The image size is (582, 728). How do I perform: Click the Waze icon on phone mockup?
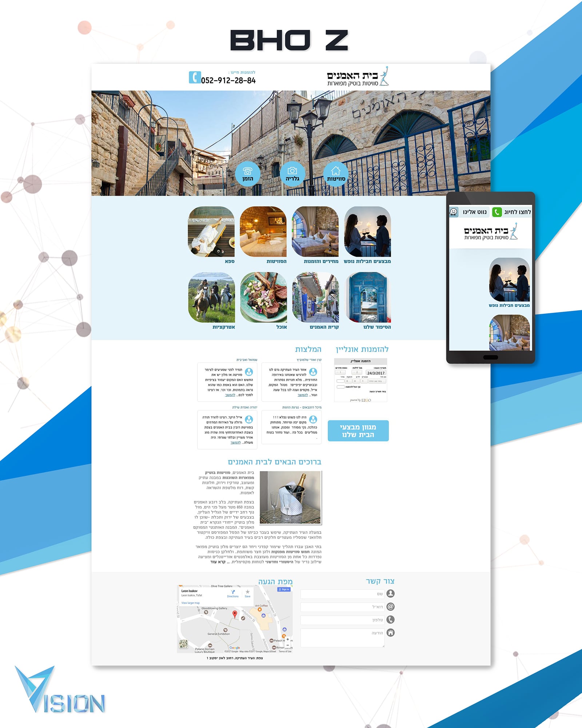coord(454,211)
